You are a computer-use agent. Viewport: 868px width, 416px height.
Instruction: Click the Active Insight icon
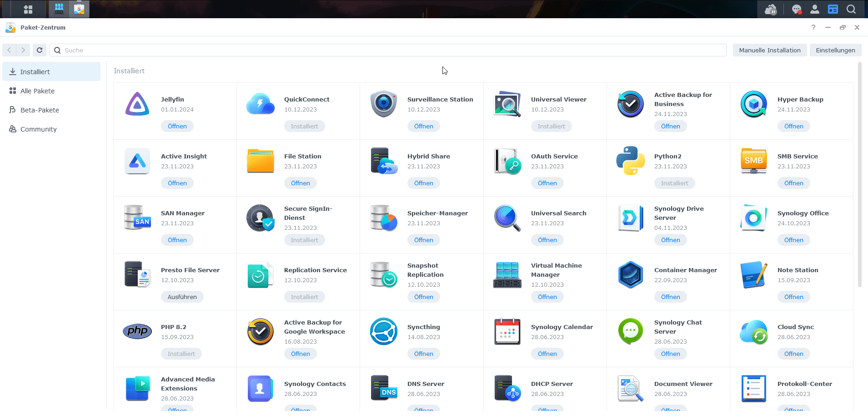137,161
